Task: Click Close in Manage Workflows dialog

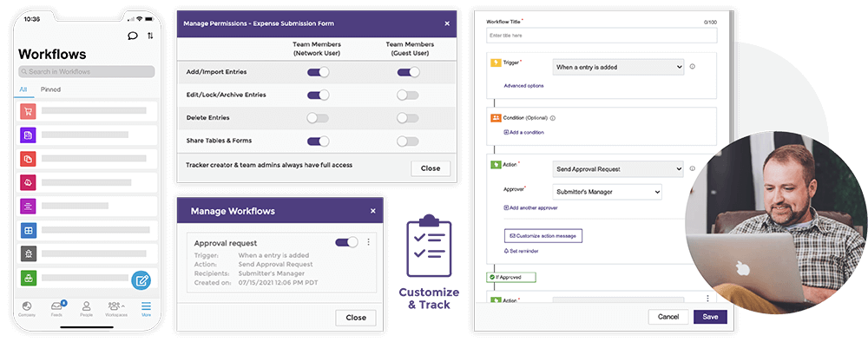Action: [356, 318]
